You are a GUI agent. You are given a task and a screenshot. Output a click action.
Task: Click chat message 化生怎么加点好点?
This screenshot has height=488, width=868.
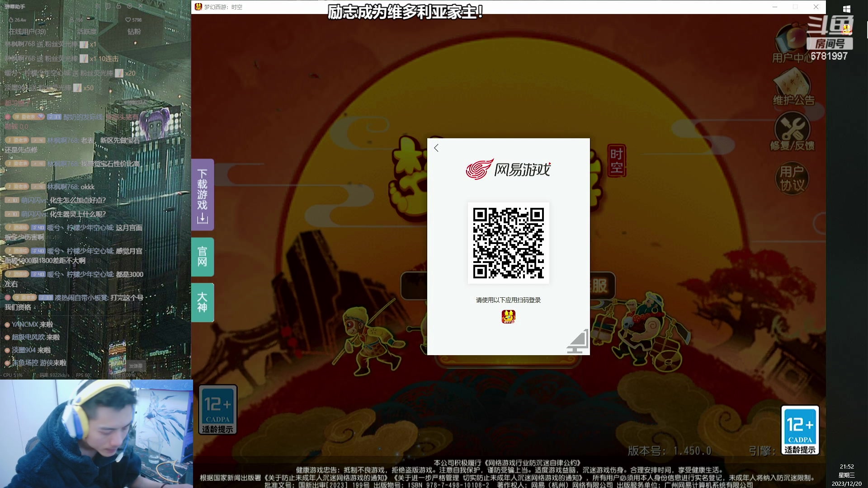click(55, 200)
